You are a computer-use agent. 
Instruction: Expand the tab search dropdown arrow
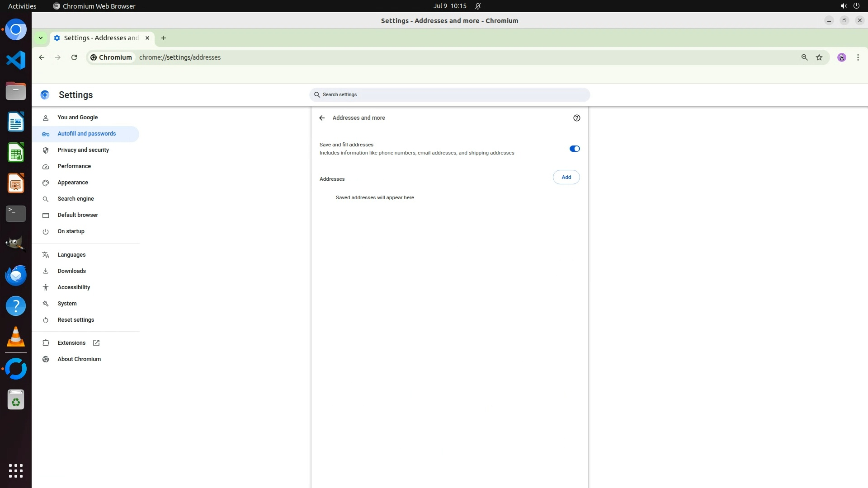coord(41,38)
